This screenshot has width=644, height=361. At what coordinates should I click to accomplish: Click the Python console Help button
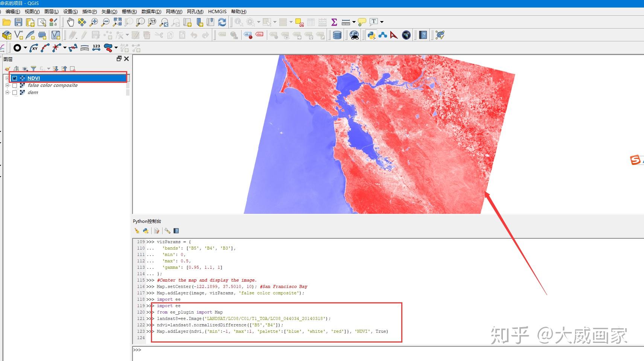click(x=176, y=230)
